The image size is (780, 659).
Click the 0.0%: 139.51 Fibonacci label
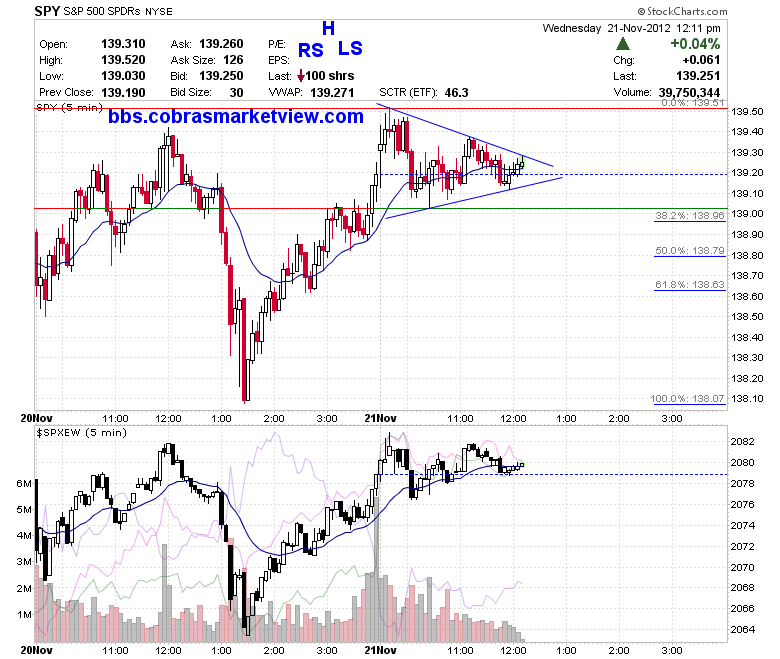[693, 103]
